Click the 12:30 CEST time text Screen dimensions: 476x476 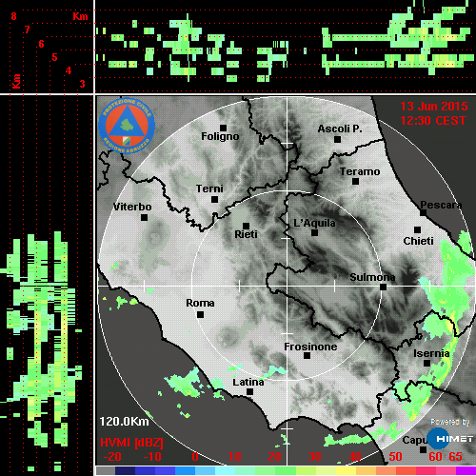[433, 121]
